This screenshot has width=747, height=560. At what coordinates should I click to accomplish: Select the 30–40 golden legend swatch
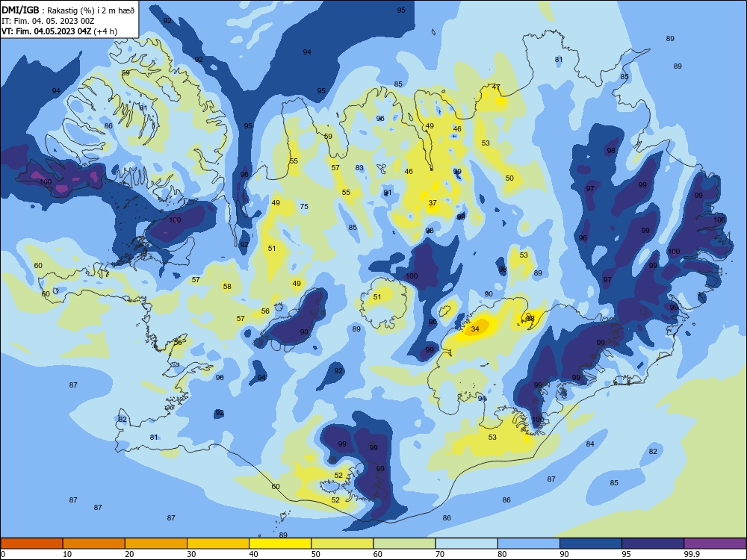(218, 544)
